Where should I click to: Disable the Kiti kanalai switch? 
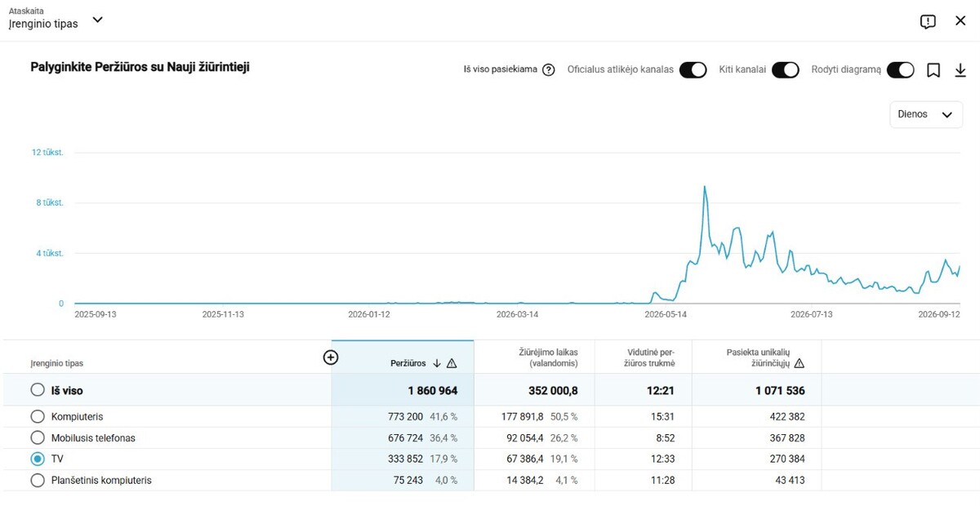click(785, 70)
